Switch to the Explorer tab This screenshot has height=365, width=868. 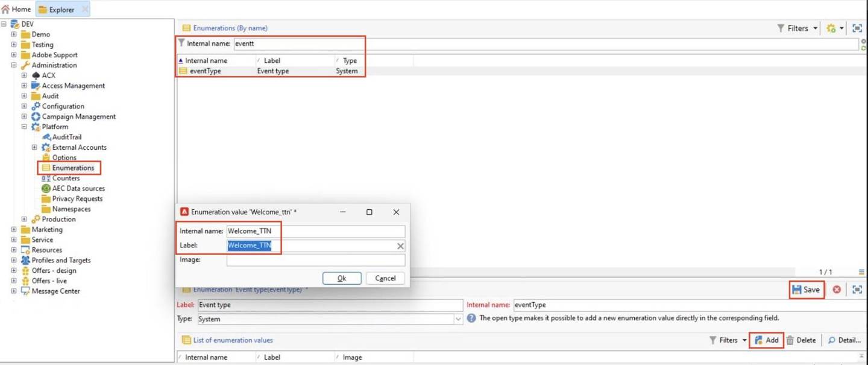pos(57,9)
